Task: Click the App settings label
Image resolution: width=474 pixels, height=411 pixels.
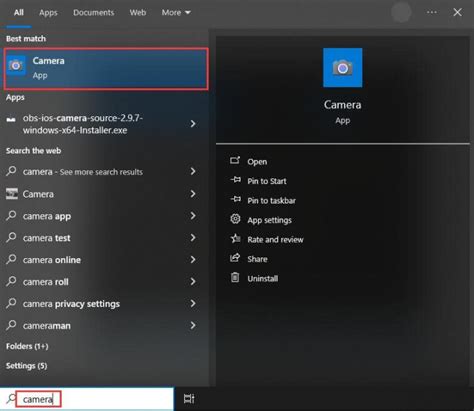Action: pos(269,220)
